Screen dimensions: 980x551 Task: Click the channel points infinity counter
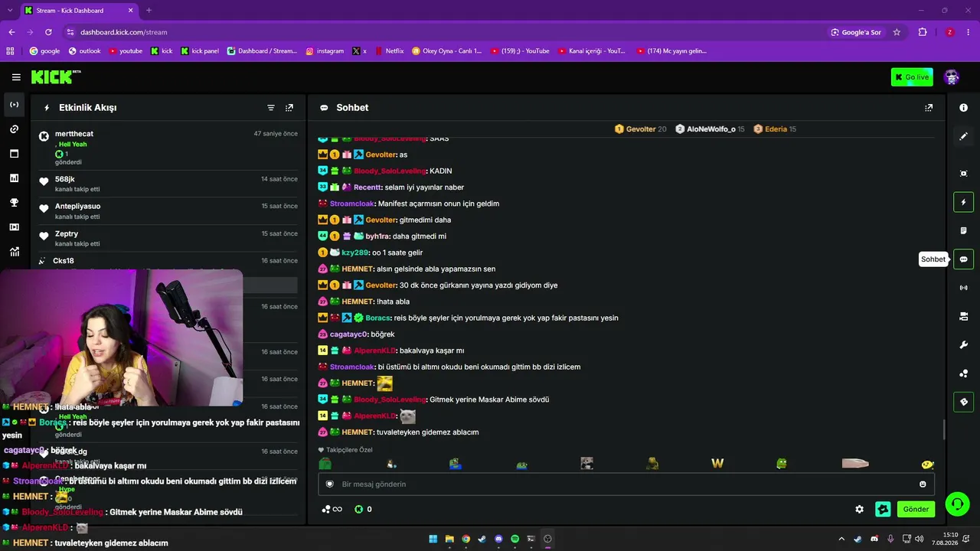(x=332, y=510)
